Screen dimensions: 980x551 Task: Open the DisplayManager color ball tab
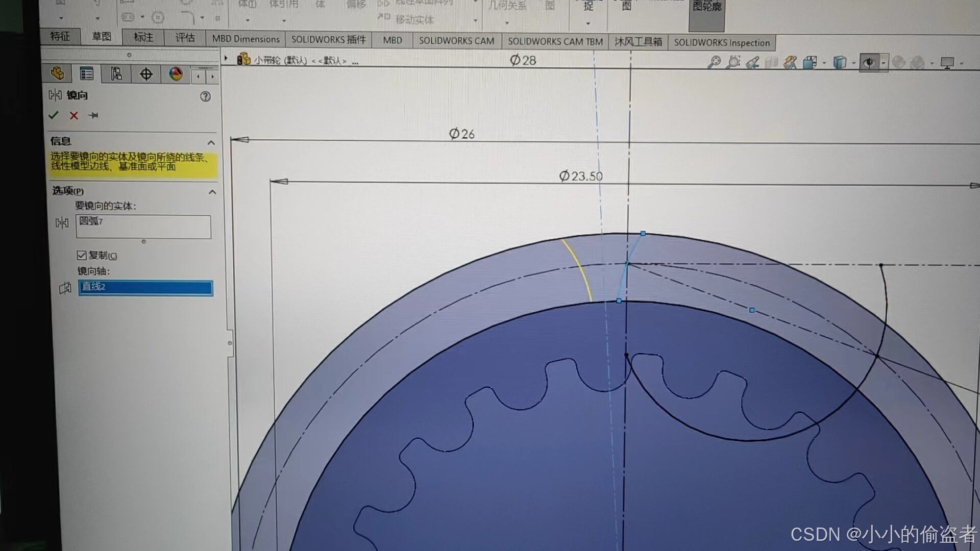[176, 74]
